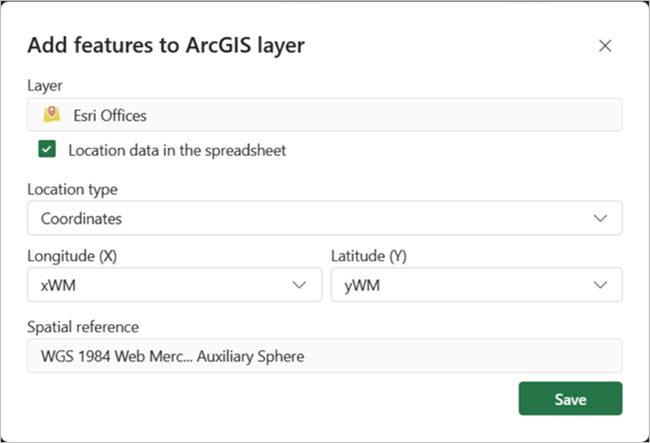Expand the Latitude (Y) chevron arrow
Viewport: 650px width, 443px height.
click(600, 285)
